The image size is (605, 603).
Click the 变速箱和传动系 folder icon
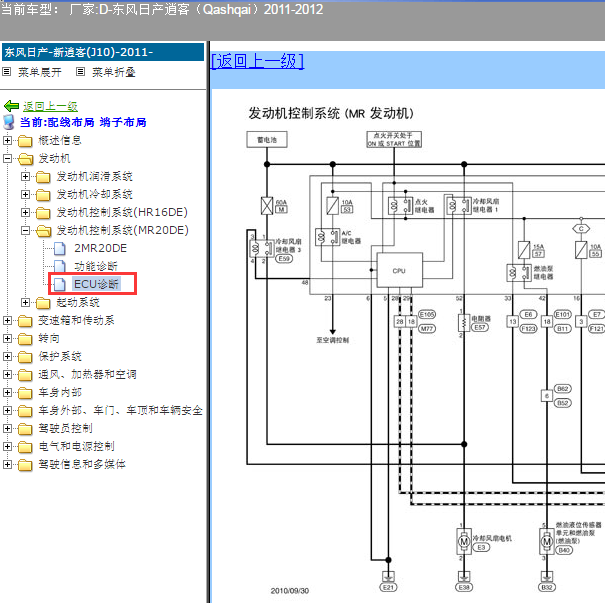[x=25, y=321]
